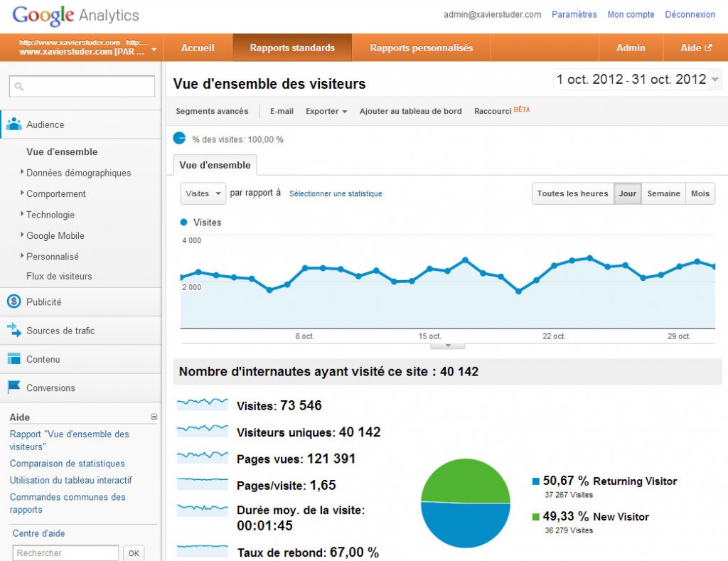Click the visitor type pie chart
Image resolution: width=728 pixels, height=561 pixels.
[x=465, y=503]
